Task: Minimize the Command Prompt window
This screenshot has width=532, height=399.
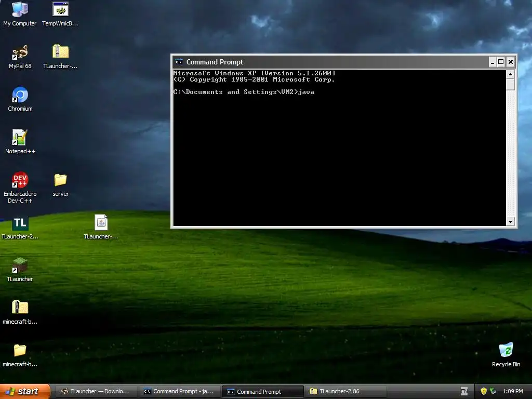Action: point(493,62)
